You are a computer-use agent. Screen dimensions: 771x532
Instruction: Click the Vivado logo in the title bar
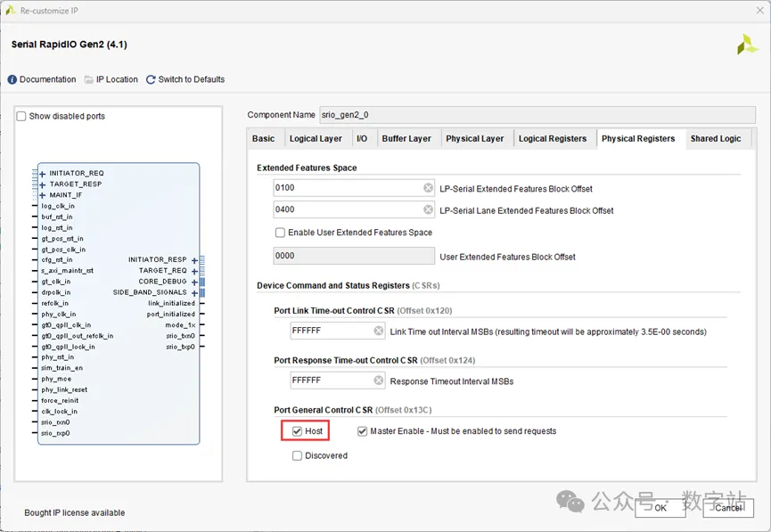point(11,11)
